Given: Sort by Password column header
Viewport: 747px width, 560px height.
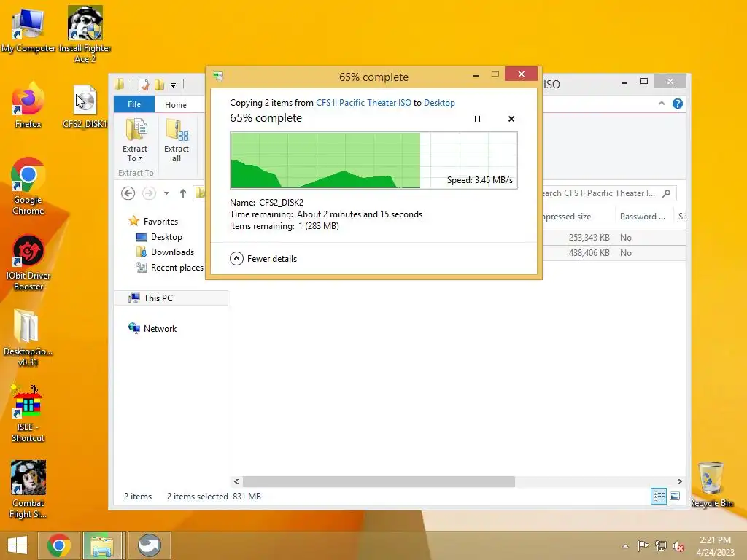Looking at the screenshot, I should 643,216.
